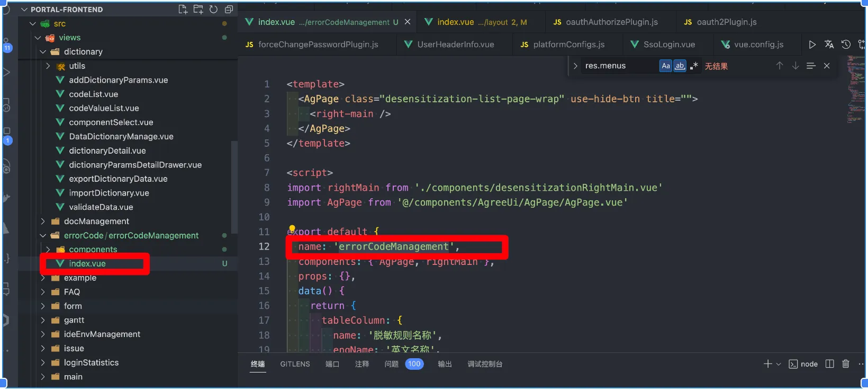The image size is (868, 390).
Task: Click the New File icon in explorer header
Action: [183, 9]
